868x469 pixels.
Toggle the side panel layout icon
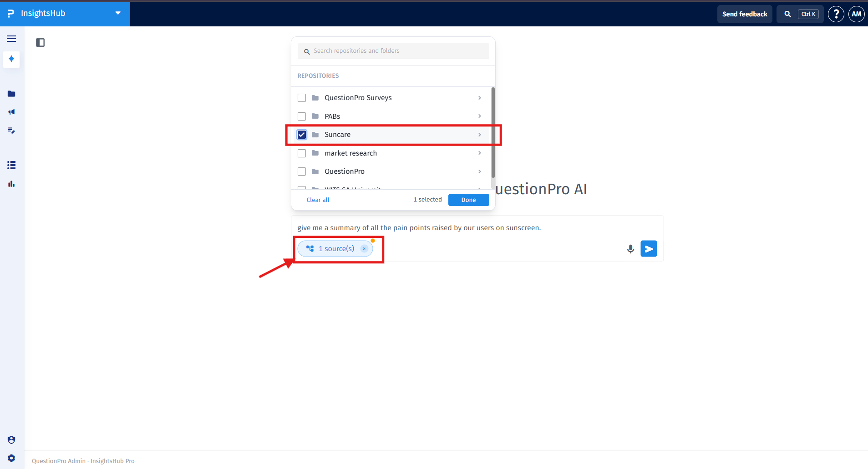click(40, 42)
